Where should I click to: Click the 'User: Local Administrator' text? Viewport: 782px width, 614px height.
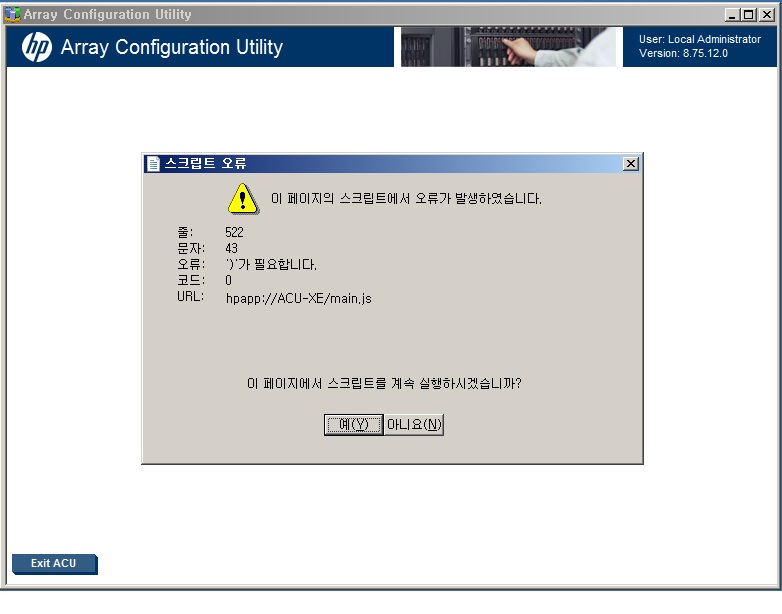[x=700, y=39]
